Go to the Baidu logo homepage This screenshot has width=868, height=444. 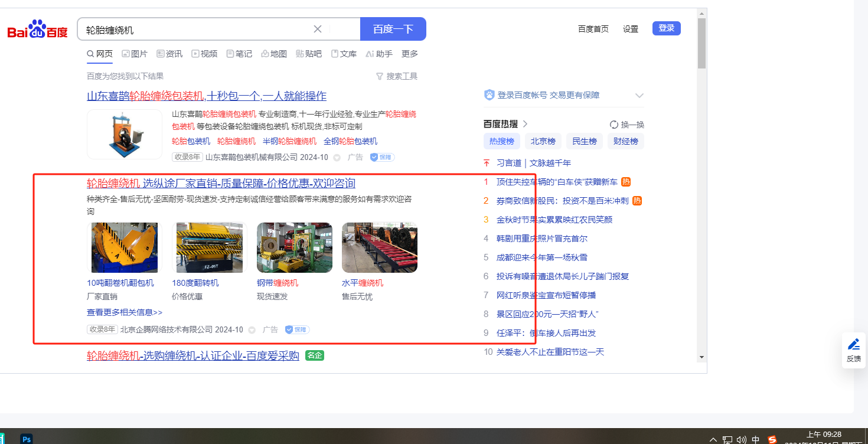(x=38, y=30)
